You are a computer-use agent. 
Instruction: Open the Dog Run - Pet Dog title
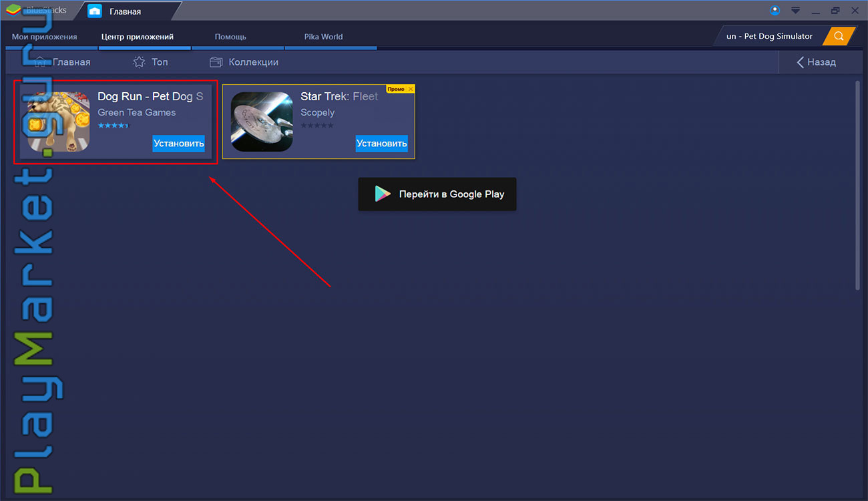150,97
